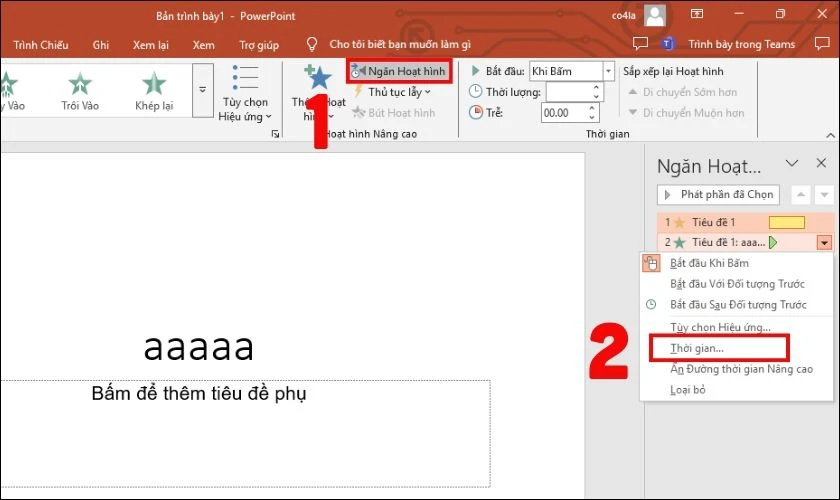Click Trình bày trong Teams

click(741, 44)
